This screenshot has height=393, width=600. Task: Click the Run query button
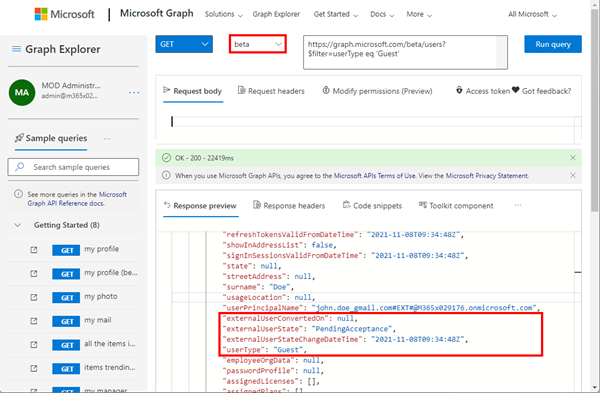point(553,44)
